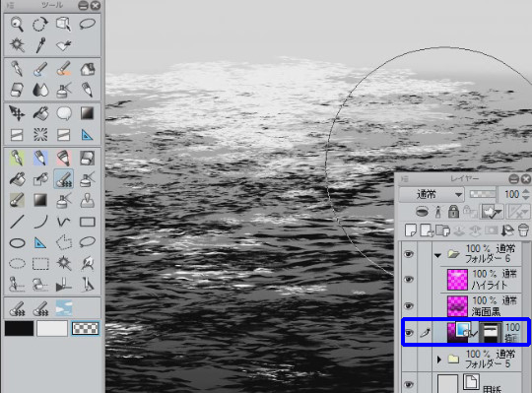532x393 pixels.
Task: Select the speech balloon tool
Action: coord(63,113)
